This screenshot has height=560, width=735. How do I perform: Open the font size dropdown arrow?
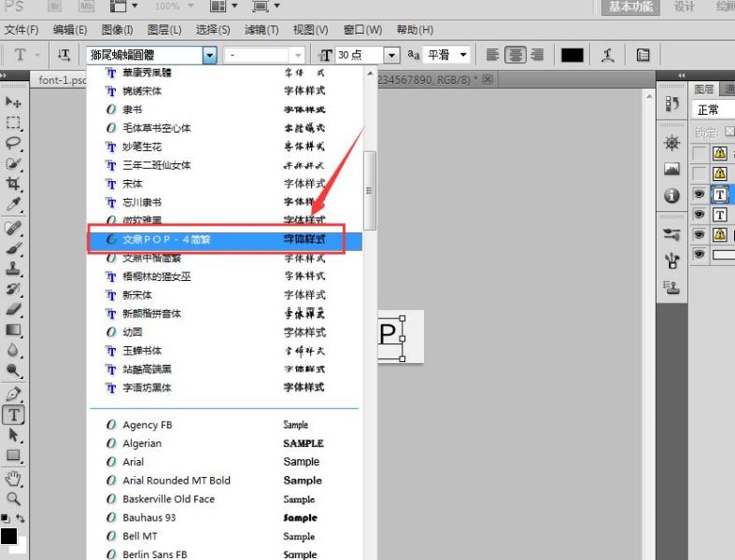point(391,55)
